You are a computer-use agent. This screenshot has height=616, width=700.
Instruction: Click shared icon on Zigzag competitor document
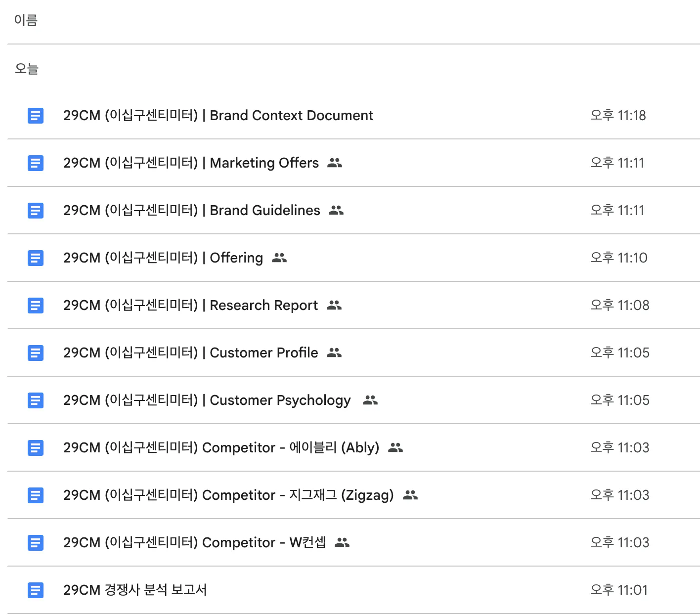[x=410, y=495]
